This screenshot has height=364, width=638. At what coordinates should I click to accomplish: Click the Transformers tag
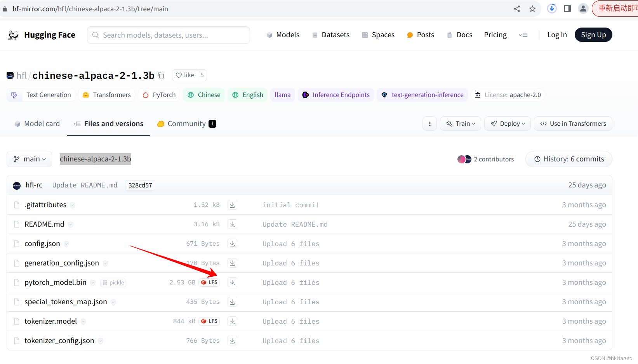[107, 95]
